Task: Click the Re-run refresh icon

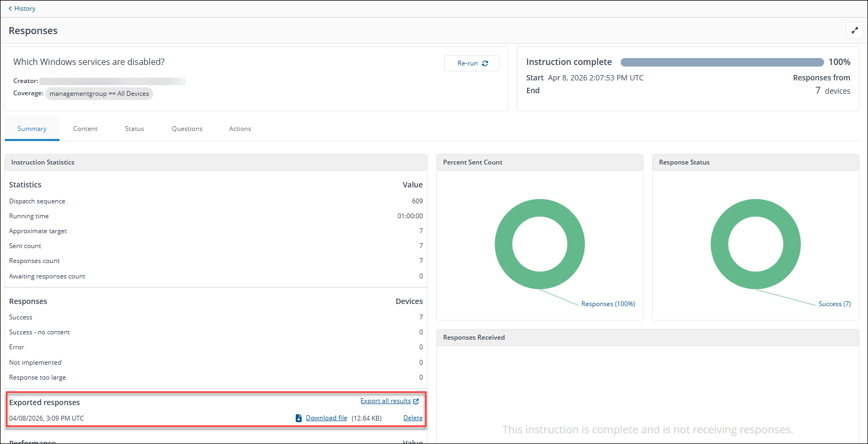Action: click(485, 63)
